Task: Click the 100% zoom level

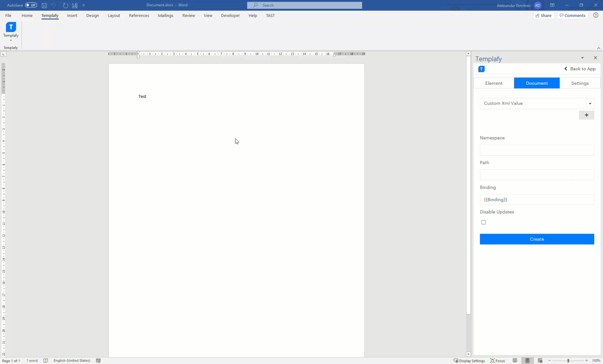Action: point(596,361)
